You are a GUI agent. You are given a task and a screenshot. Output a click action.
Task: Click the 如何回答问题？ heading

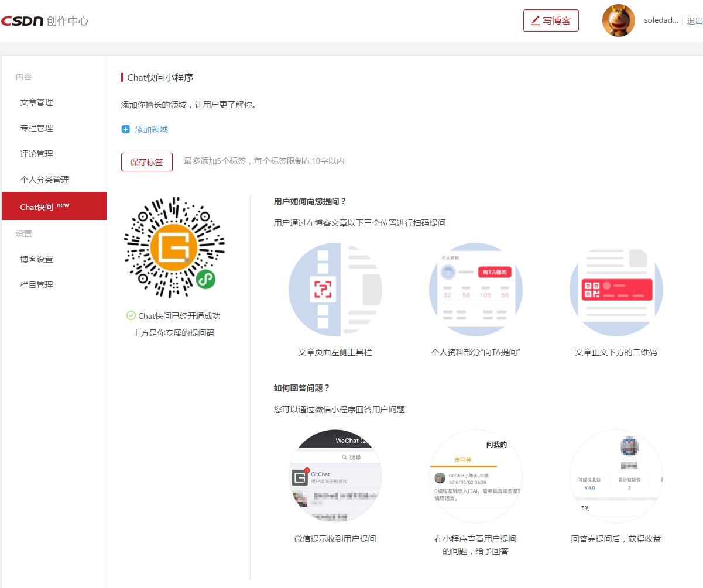(x=302, y=388)
